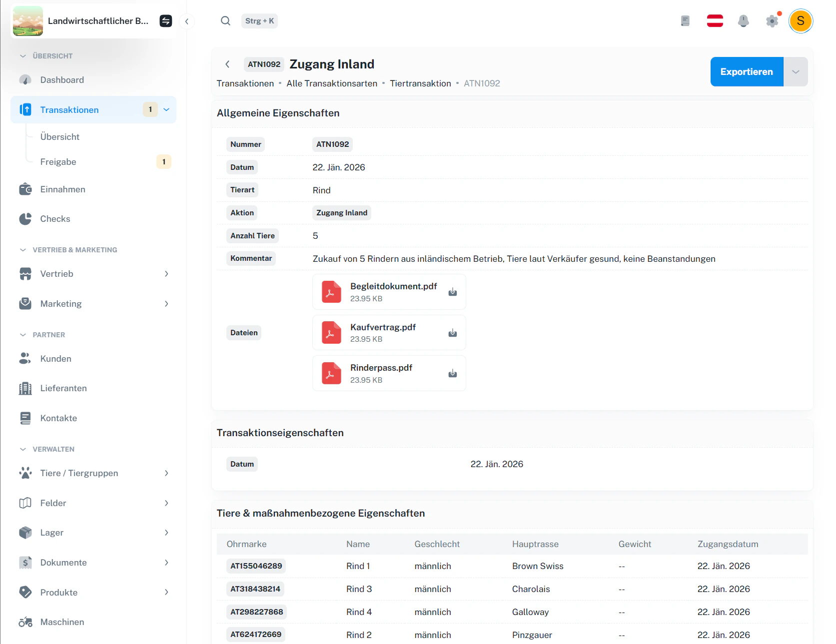This screenshot has height=644, width=836.
Task: Collapse the Transaktionen submenu chevron
Action: point(166,110)
